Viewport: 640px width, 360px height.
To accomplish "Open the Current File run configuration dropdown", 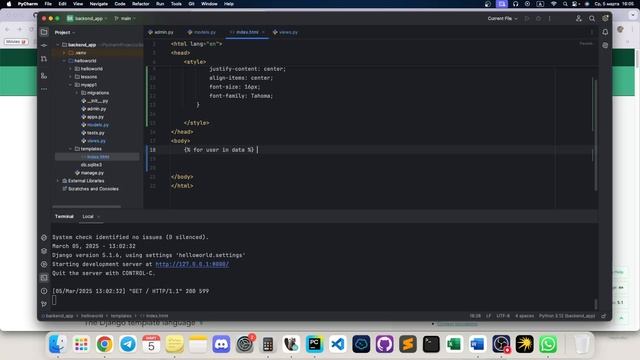I will pos(502,18).
